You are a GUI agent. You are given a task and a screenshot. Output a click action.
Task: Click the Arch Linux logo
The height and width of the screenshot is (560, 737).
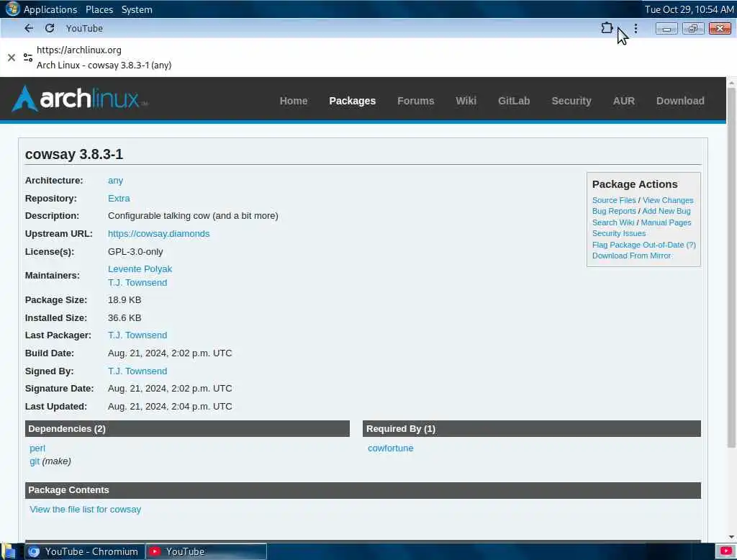pyautogui.click(x=79, y=99)
